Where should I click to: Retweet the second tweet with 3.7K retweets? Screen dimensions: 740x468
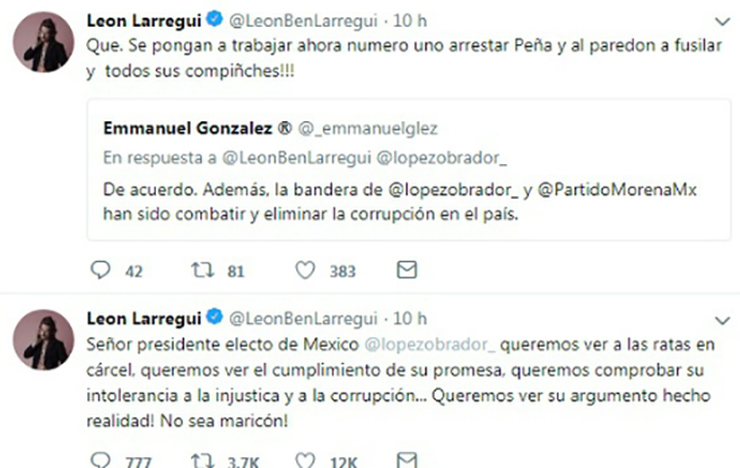coord(204,460)
